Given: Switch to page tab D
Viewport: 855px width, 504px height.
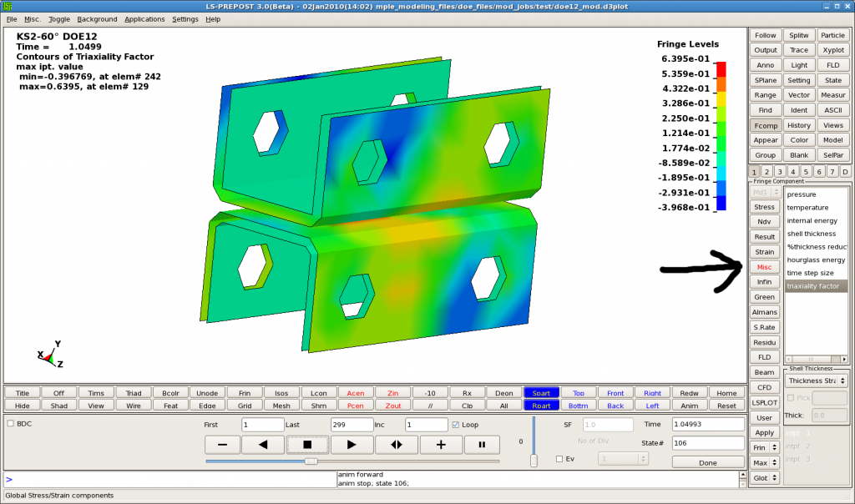Looking at the screenshot, I should 845,172.
